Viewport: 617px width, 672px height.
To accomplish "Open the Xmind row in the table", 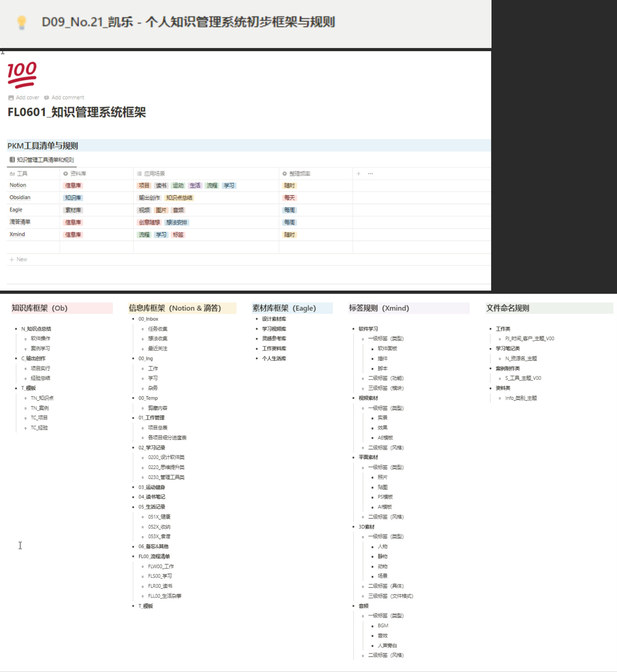I will click(17, 234).
